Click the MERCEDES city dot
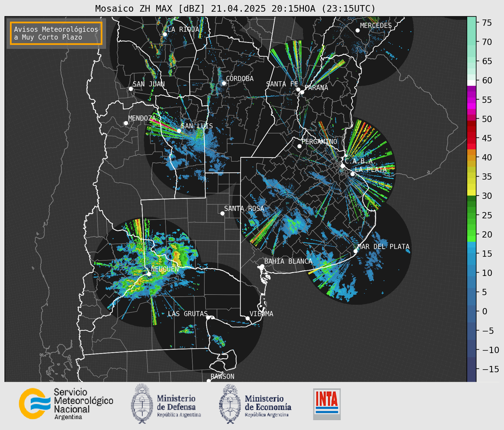The height and width of the screenshot is (430, 504). (x=358, y=31)
